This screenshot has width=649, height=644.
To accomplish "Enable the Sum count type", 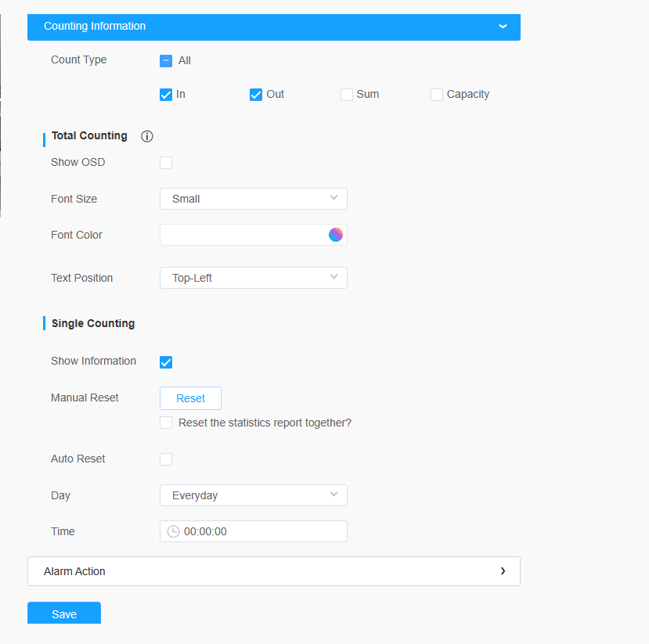I will [x=347, y=95].
